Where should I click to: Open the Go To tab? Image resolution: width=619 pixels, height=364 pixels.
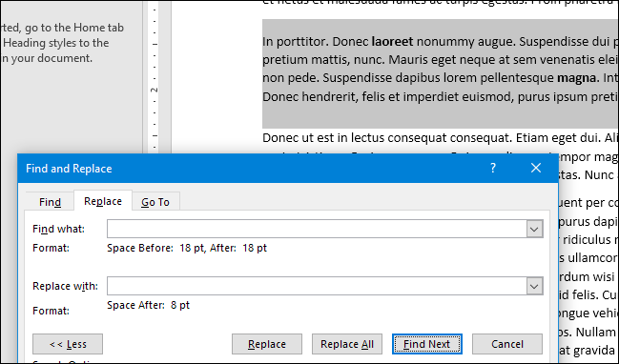[x=155, y=202]
